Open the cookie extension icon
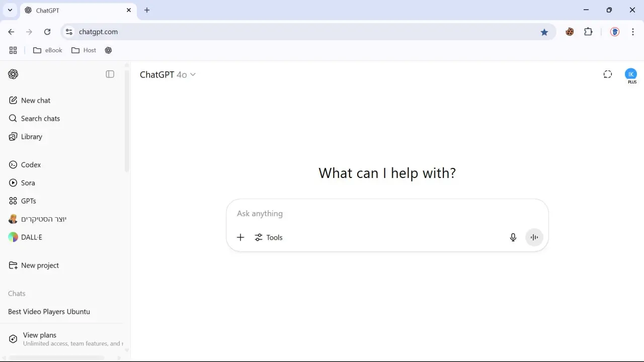Viewport: 644px width, 362px height. pos(570,32)
